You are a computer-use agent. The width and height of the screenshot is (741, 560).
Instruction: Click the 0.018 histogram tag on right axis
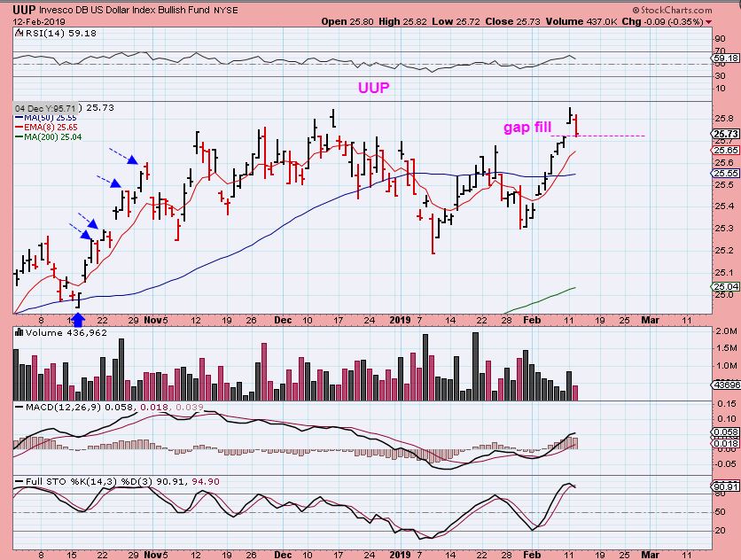point(726,443)
